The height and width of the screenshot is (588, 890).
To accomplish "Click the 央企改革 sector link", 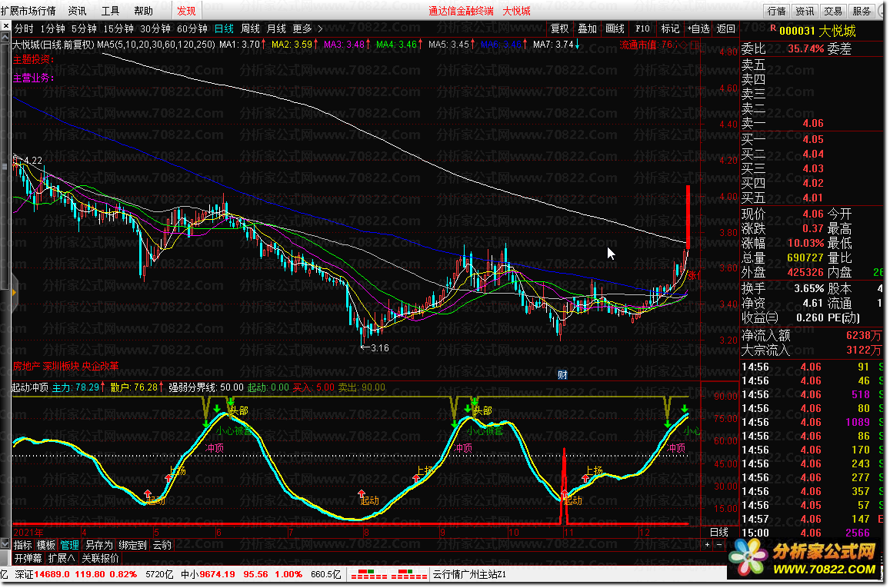I will click(x=101, y=367).
